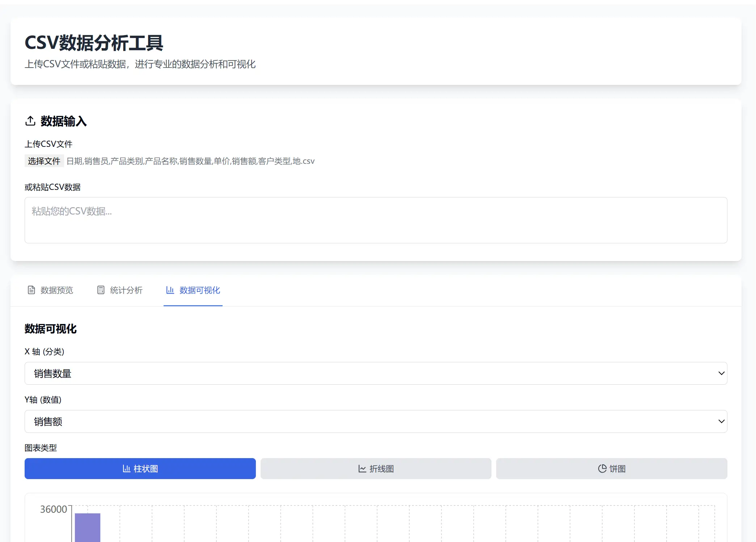Select the 数据可视化 tab
This screenshot has width=756, height=542.
(x=193, y=290)
